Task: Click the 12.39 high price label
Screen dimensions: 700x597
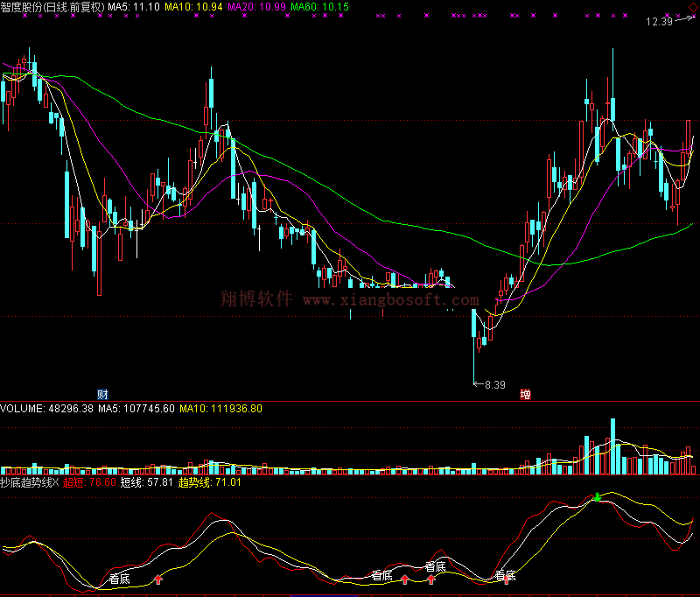Action: [659, 21]
